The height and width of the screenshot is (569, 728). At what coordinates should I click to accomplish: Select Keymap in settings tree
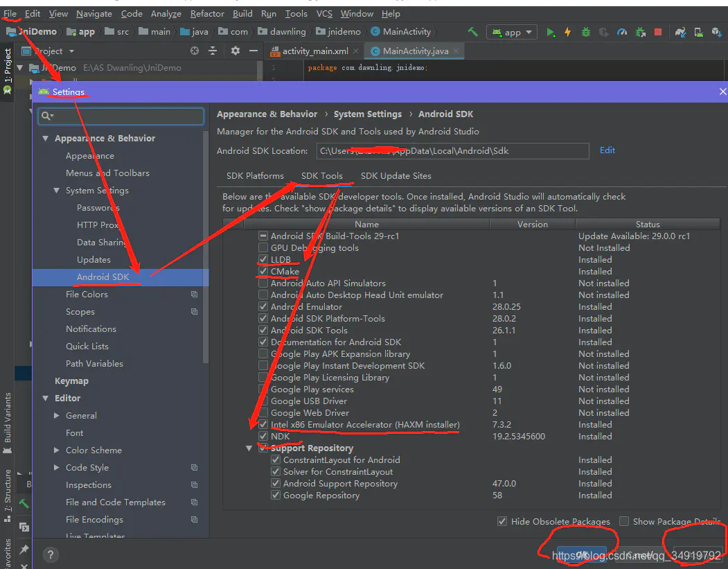71,381
